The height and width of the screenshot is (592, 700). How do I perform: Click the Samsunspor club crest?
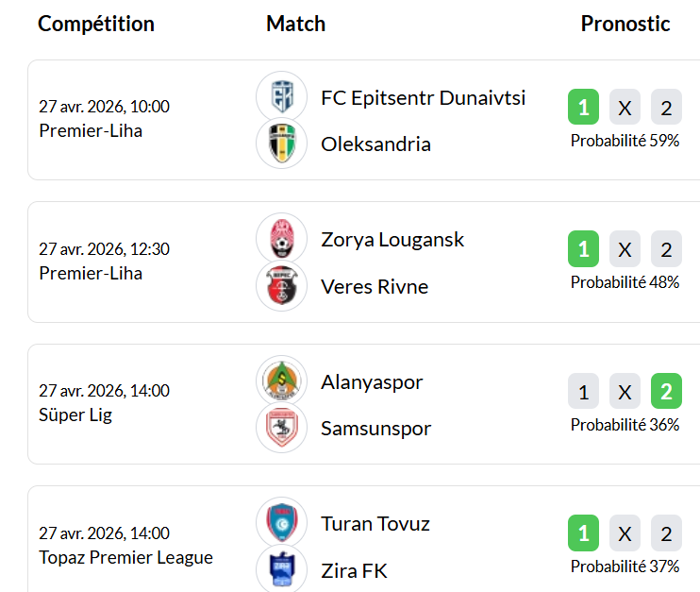[x=281, y=428]
